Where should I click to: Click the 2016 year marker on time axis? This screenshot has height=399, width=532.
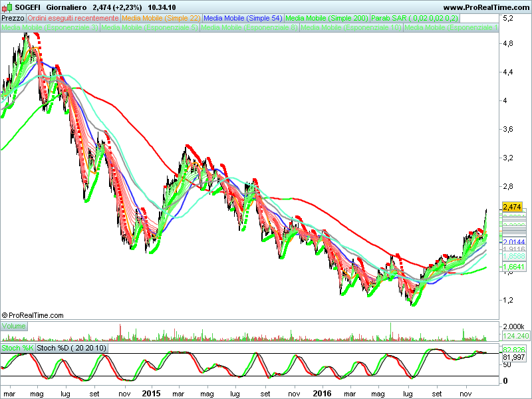click(x=322, y=394)
